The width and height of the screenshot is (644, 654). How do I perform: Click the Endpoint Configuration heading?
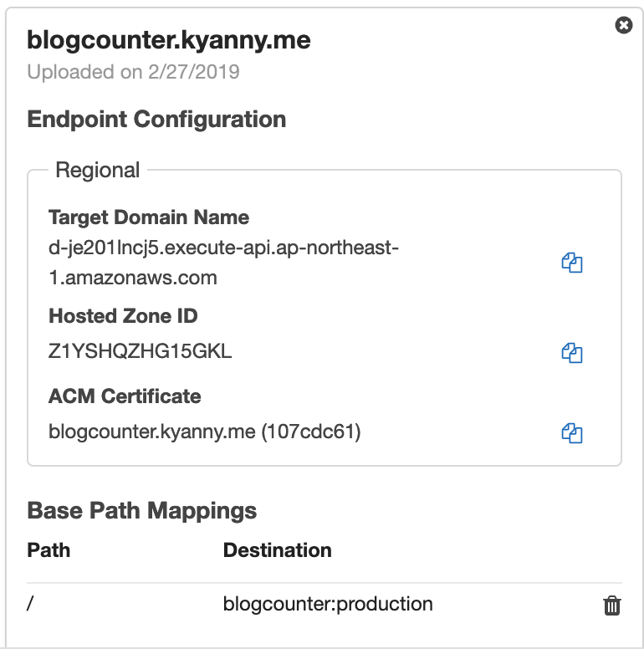[156, 120]
